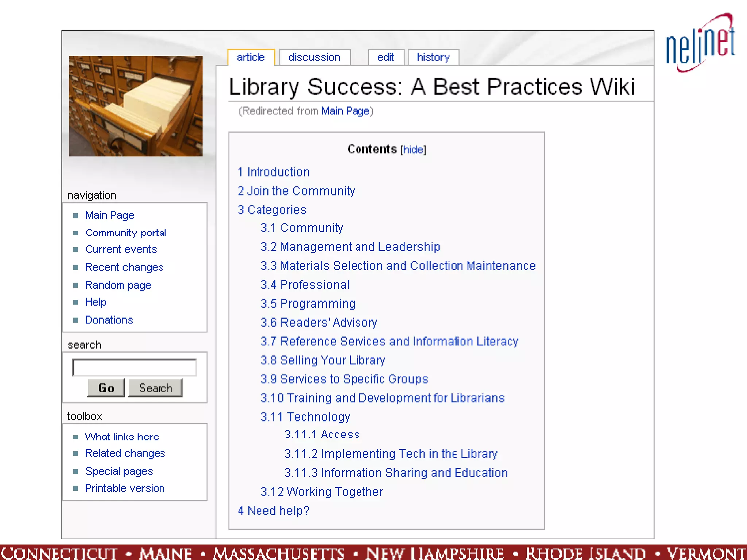The image size is (747, 560).
Task: Open Recent changes in navigation
Action: (124, 267)
